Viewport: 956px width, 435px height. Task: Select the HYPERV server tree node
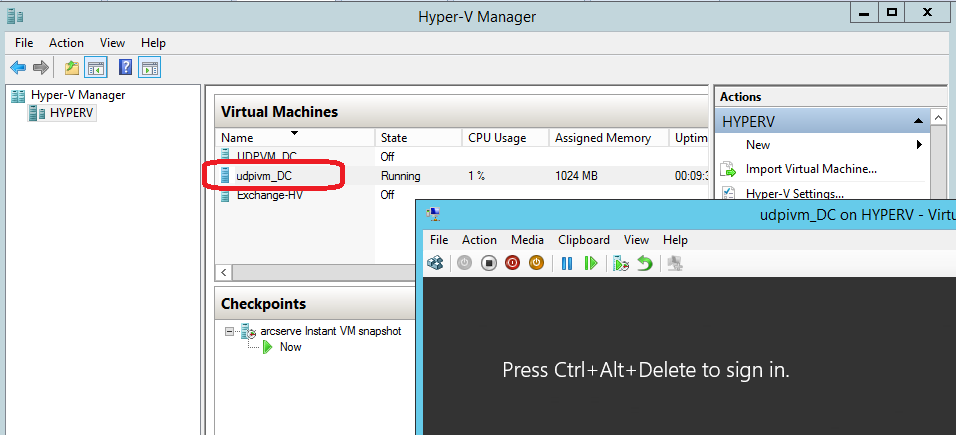(72, 113)
